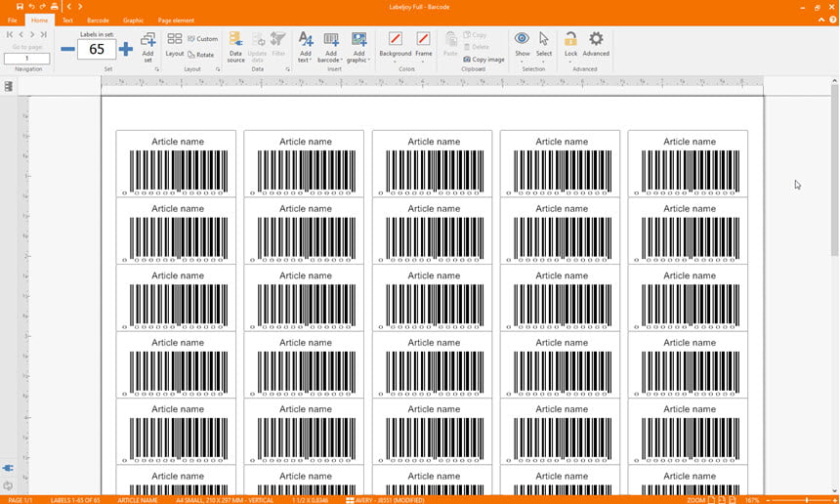Switch to the Text ribbon tab
This screenshot has height=504, width=840.
(67, 21)
